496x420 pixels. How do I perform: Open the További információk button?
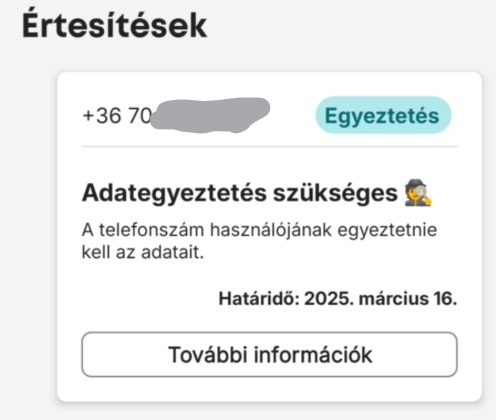point(269,354)
